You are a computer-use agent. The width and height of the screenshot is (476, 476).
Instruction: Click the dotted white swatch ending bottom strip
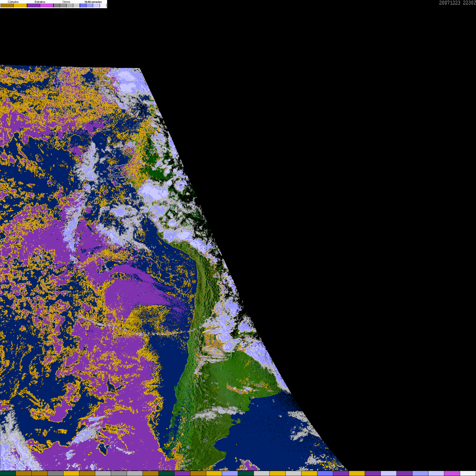[x=468, y=473]
